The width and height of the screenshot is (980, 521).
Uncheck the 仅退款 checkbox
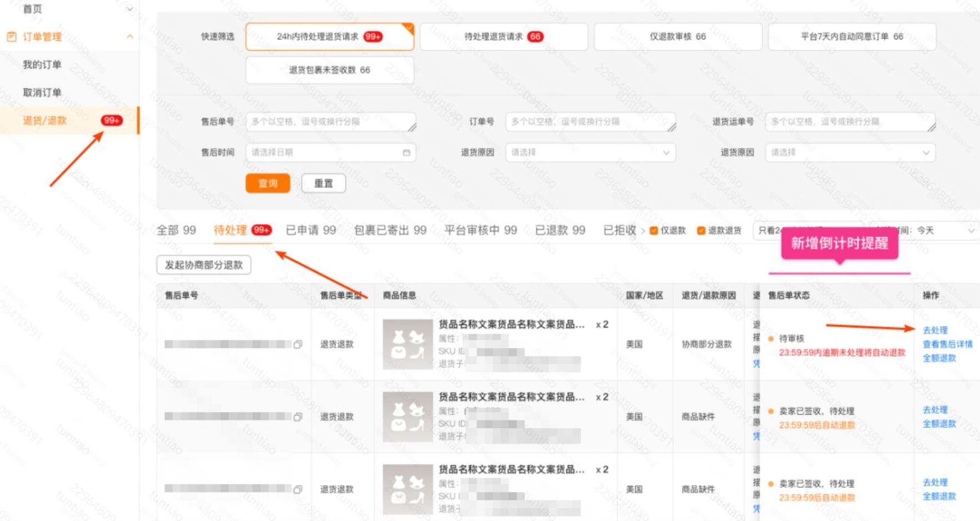tap(653, 230)
